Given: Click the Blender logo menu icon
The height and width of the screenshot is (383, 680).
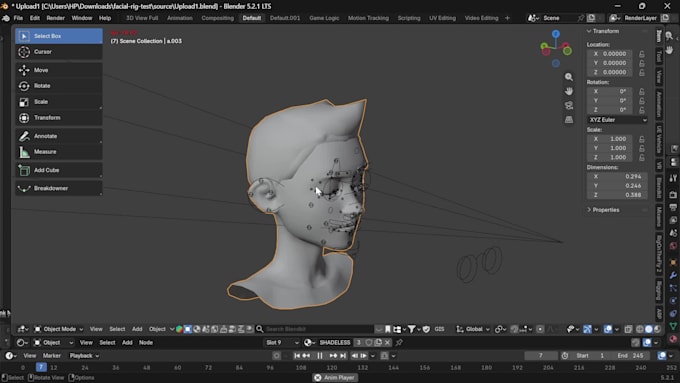Looking at the screenshot, I should point(6,18).
